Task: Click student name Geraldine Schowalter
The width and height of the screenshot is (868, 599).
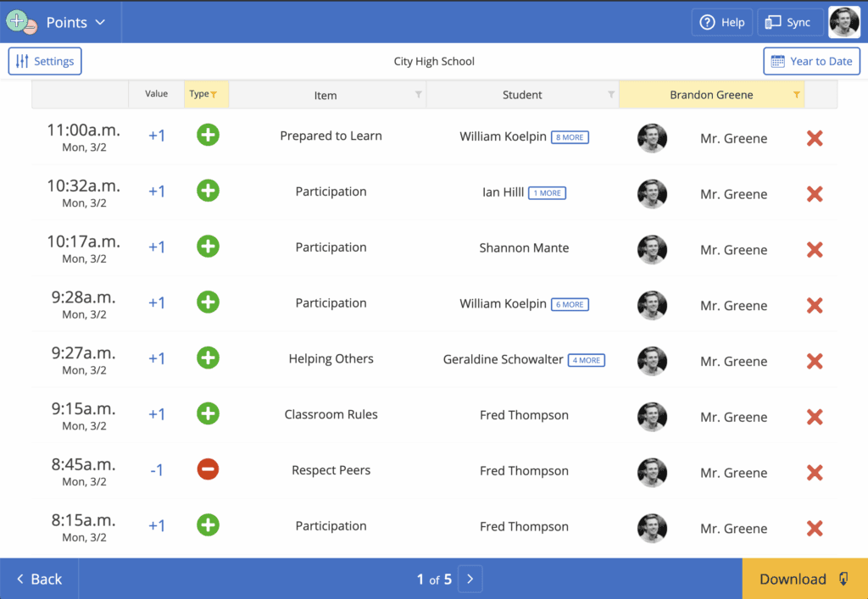Action: coord(504,359)
